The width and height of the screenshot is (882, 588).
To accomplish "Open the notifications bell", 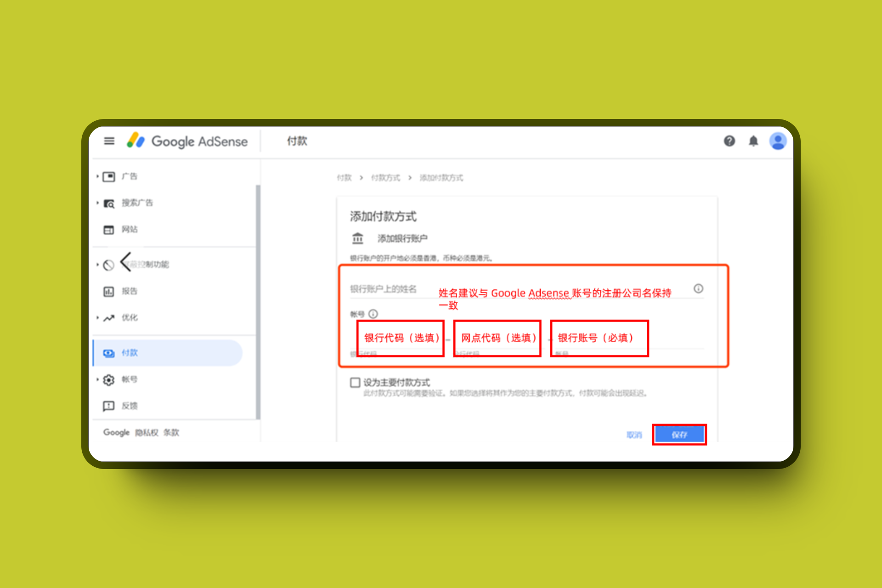I will pyautogui.click(x=753, y=141).
